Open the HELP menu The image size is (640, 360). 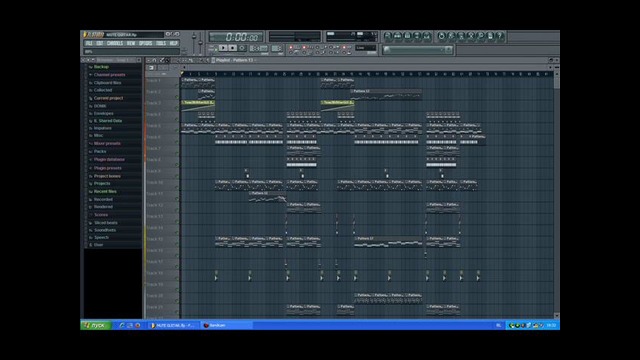click(x=173, y=43)
